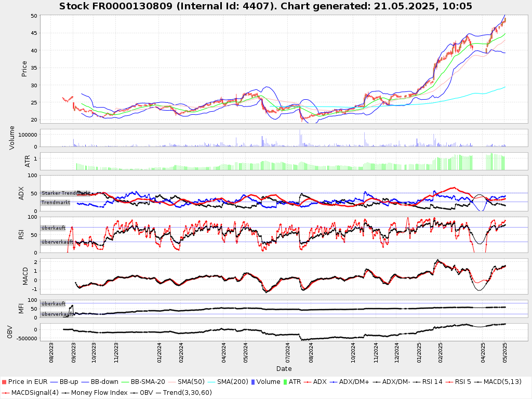Click the Trend(3,30,60) legend entry
532x399 pixels.
183,393
